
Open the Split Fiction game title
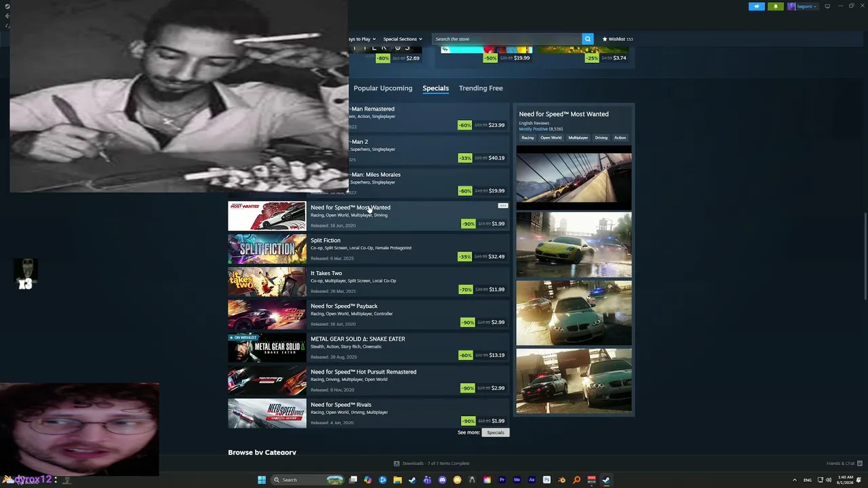tap(325, 240)
